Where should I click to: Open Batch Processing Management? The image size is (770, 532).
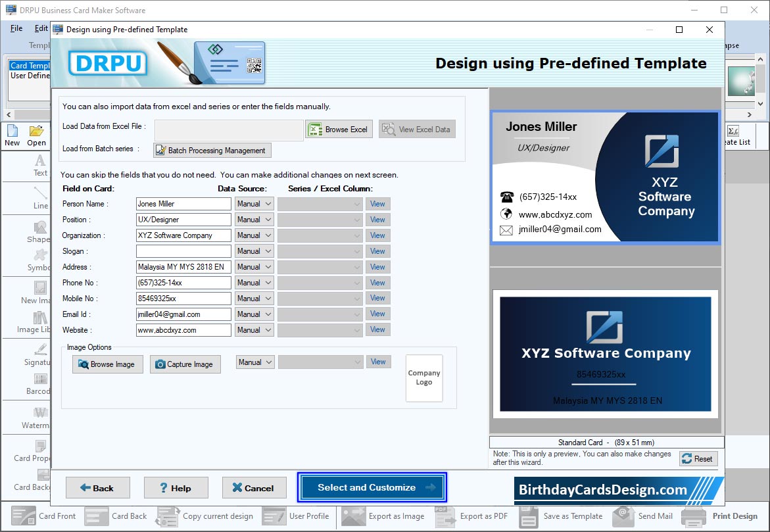tap(212, 151)
